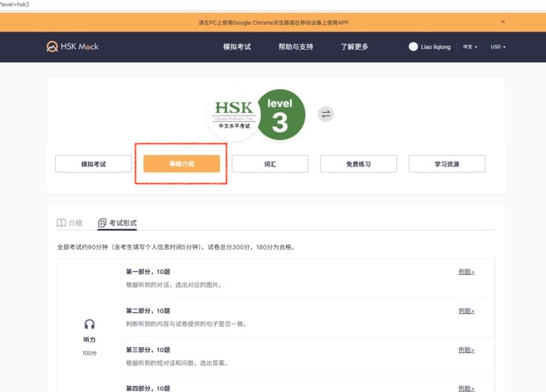Click the 模拟考试 outlined button
This screenshot has height=392, width=546.
point(93,164)
